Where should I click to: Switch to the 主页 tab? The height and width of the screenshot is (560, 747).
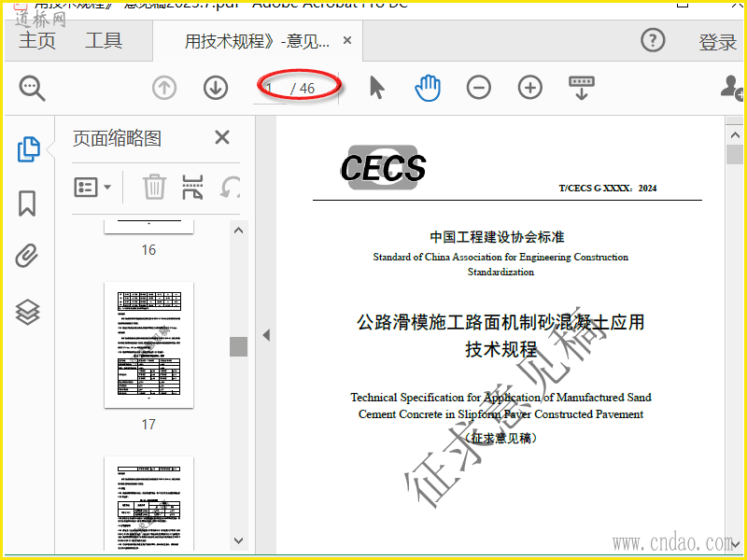click(x=37, y=40)
